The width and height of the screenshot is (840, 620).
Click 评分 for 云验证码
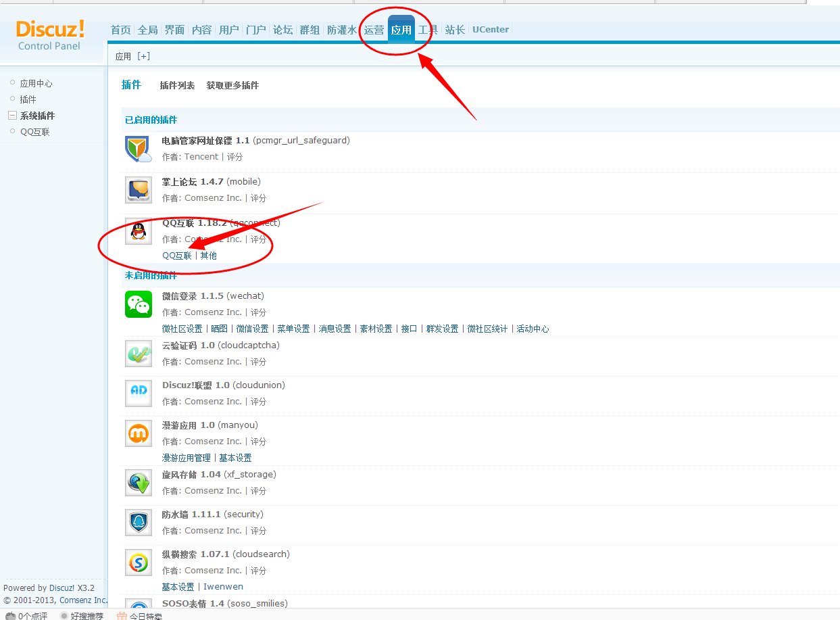[258, 362]
